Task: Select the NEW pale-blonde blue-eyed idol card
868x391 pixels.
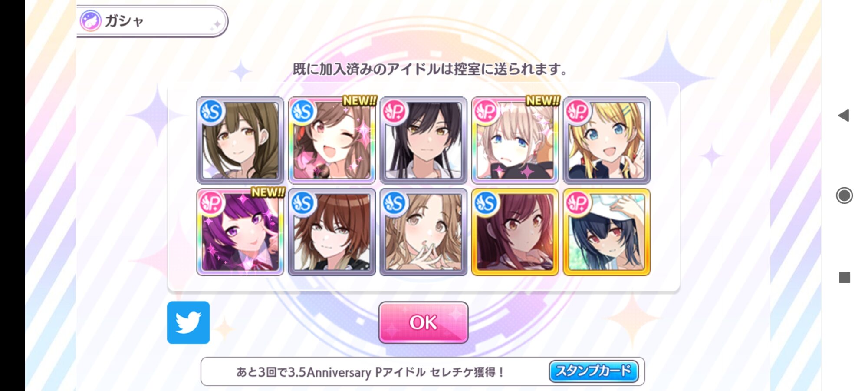Action: (x=515, y=140)
